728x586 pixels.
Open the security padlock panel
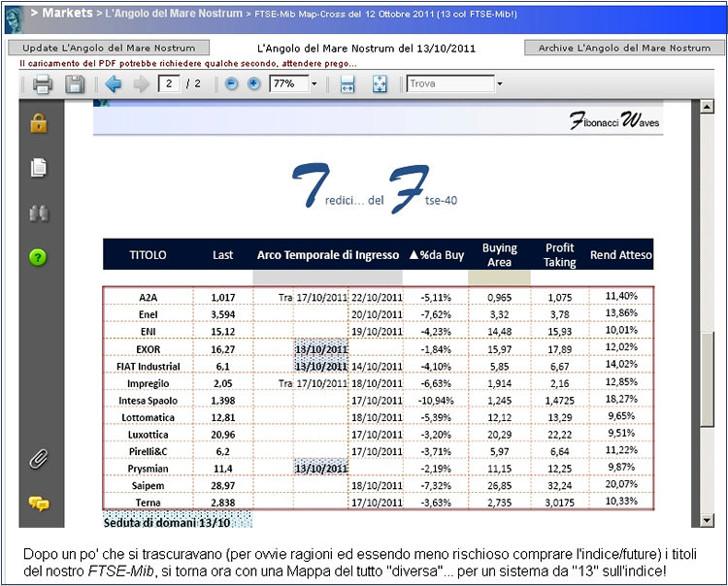point(39,123)
